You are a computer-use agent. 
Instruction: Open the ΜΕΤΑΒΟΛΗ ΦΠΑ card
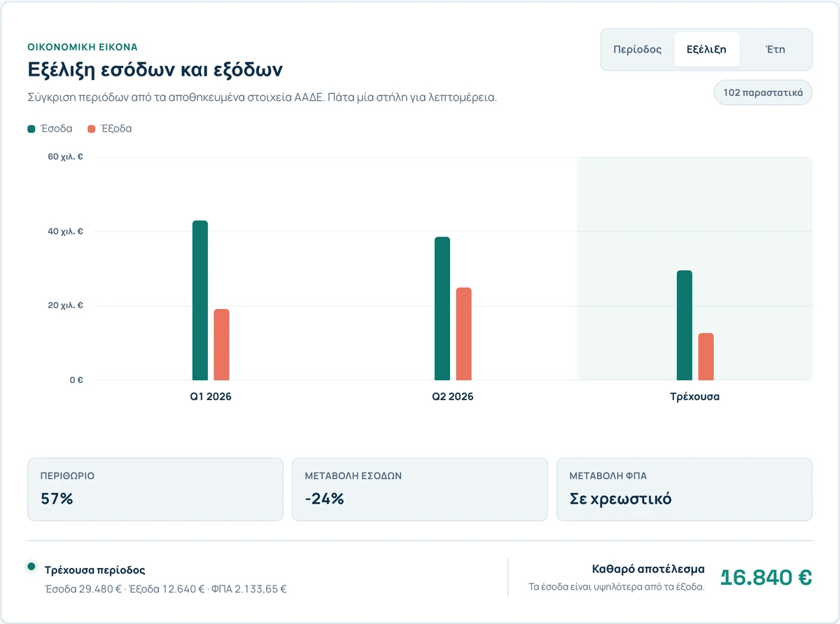pos(685,490)
